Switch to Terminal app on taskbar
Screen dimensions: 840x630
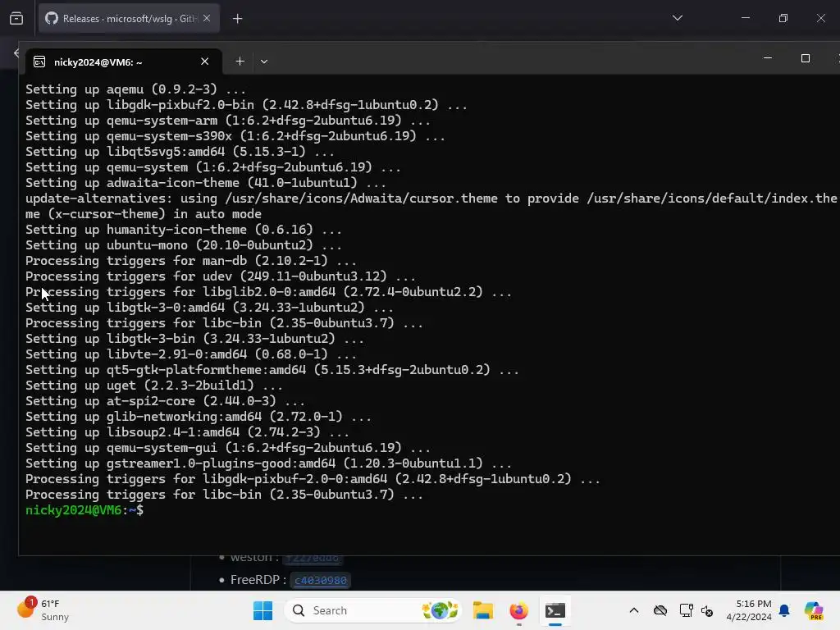tap(555, 610)
